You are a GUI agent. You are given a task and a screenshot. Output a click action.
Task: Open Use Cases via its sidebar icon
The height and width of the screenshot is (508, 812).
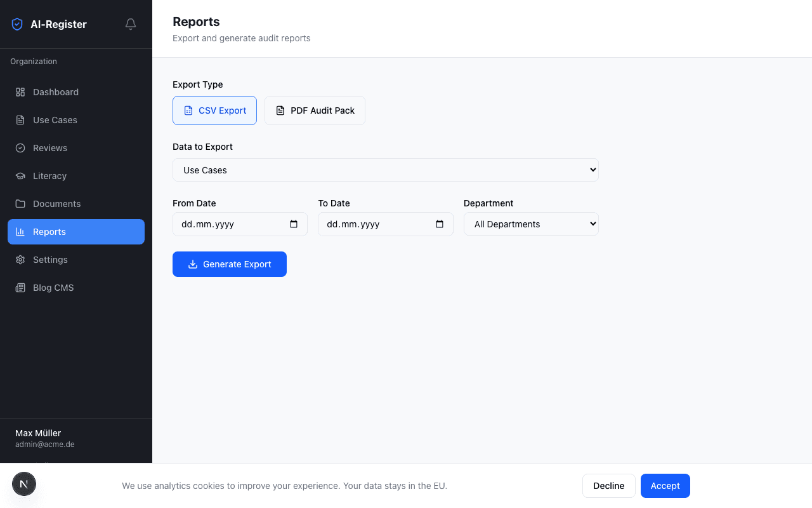20,119
